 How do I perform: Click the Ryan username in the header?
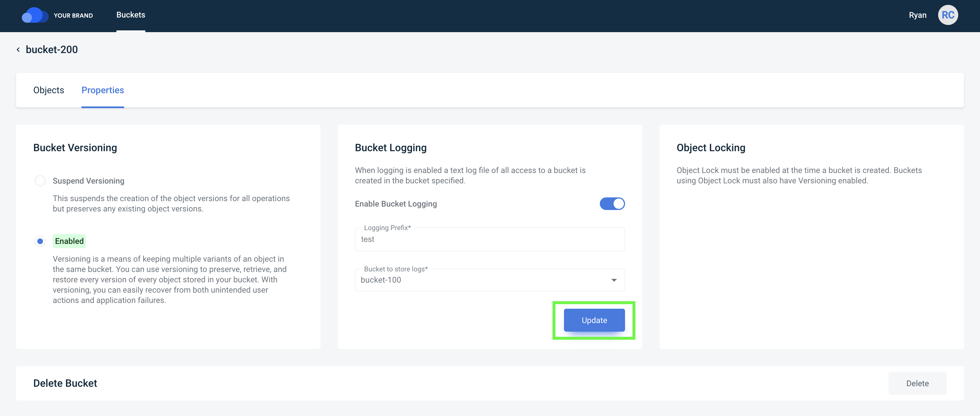[917, 15]
